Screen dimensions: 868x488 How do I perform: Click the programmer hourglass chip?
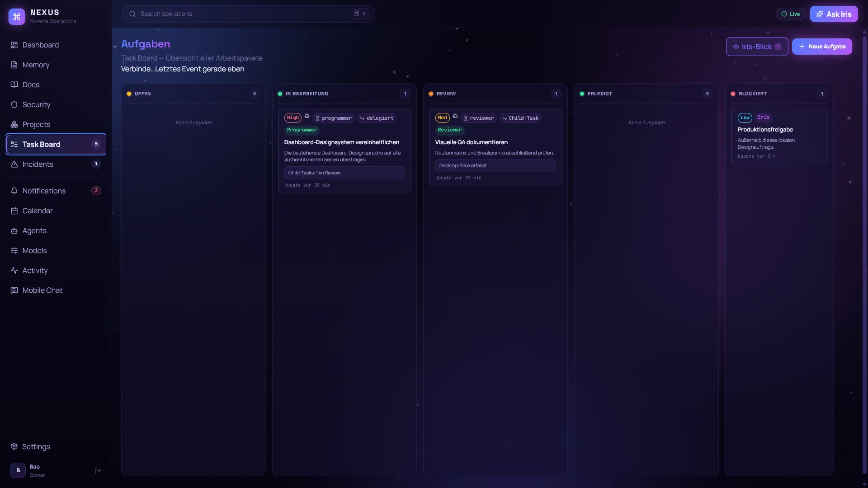(334, 118)
